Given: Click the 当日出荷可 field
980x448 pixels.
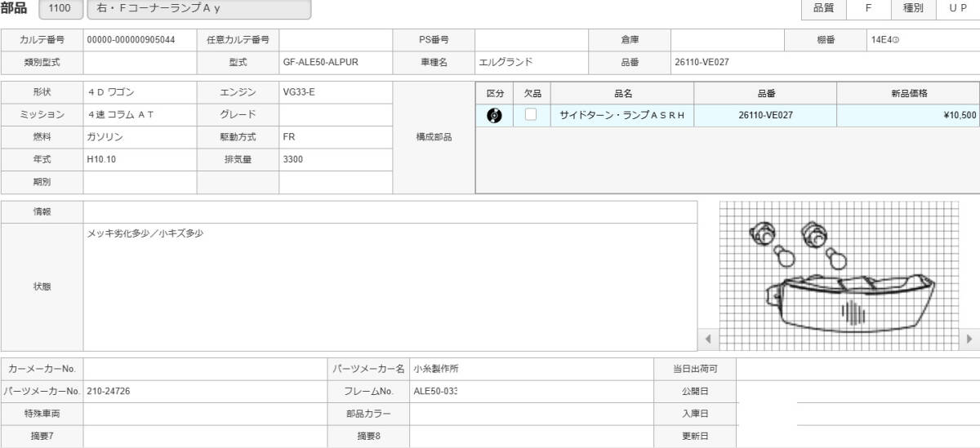Looking at the screenshot, I should [857, 369].
